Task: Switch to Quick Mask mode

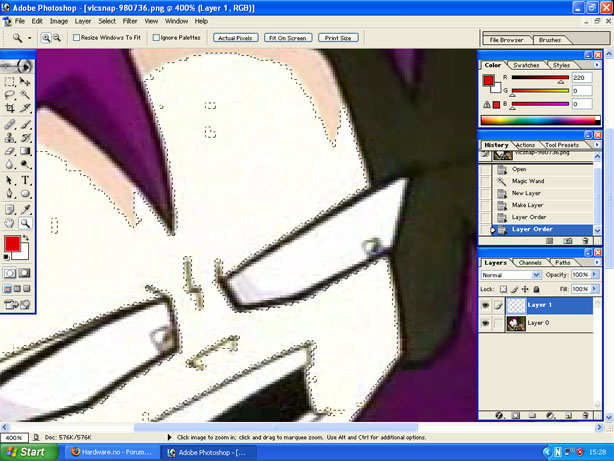Action: (x=25, y=273)
